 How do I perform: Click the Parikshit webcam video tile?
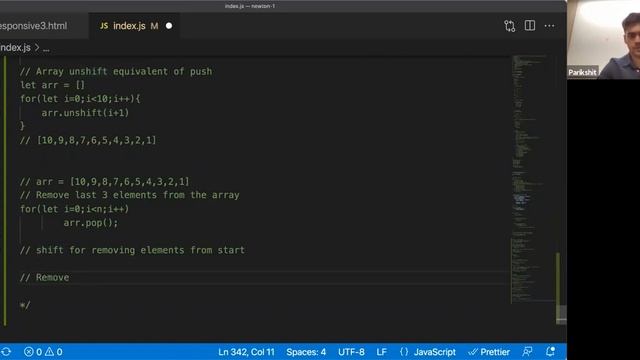coord(603,39)
